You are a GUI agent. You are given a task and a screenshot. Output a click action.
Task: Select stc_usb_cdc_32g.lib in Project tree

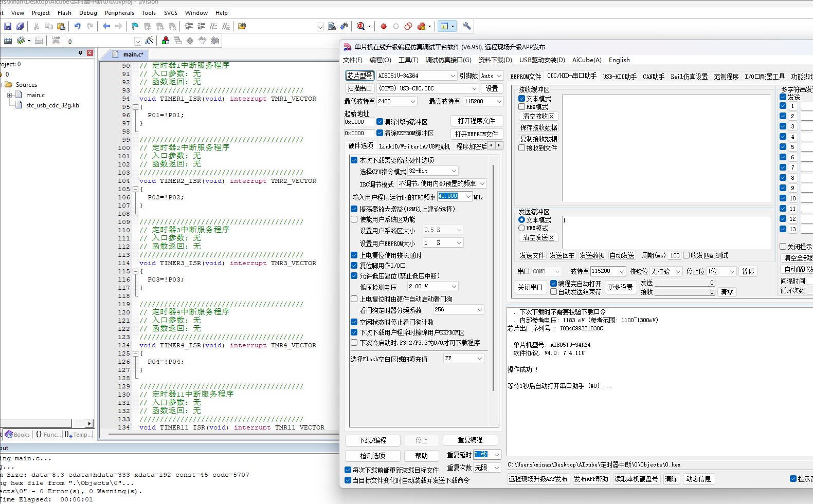pos(52,105)
